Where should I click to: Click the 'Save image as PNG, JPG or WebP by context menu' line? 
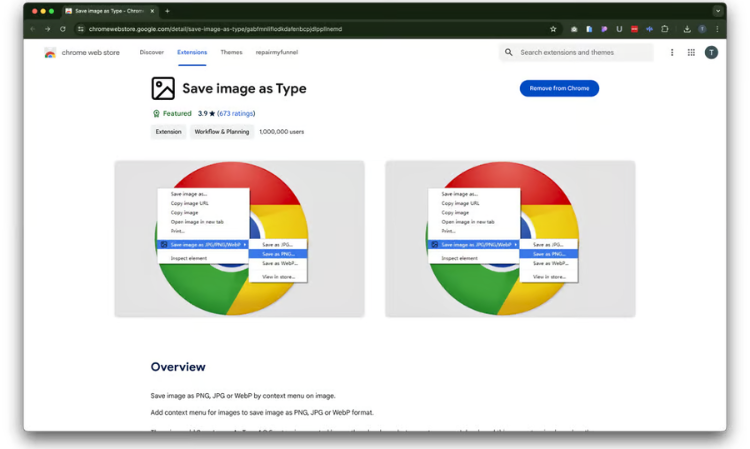(x=243, y=396)
